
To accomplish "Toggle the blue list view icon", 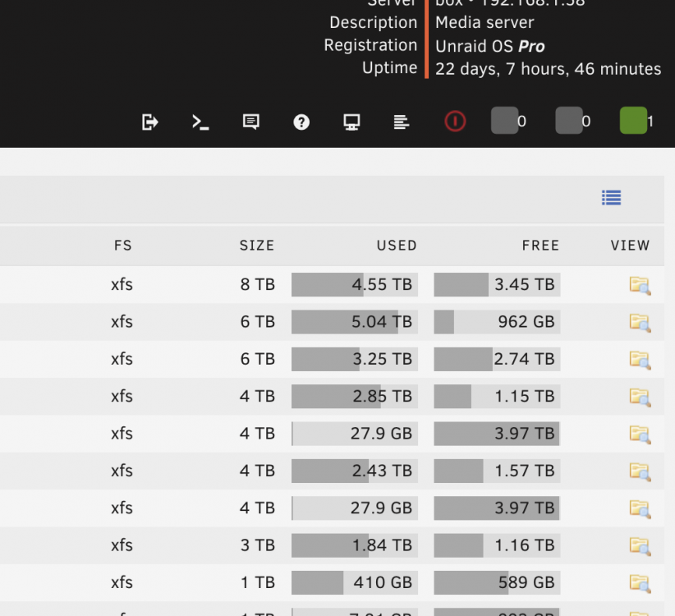I will point(611,198).
